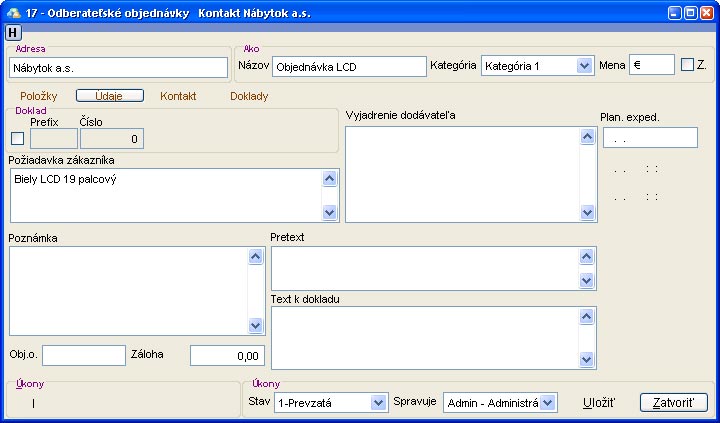Image resolution: width=720 pixels, height=423 pixels.
Task: Click the Názov input field
Action: point(349,67)
